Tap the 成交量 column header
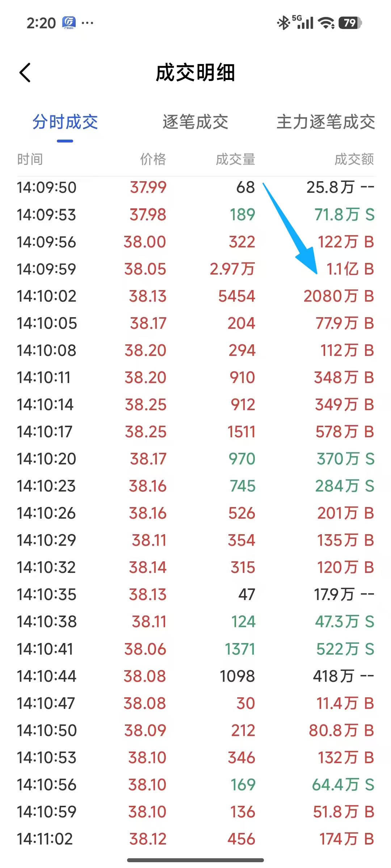Image resolution: width=391 pixels, height=868 pixels. pyautogui.click(x=236, y=159)
